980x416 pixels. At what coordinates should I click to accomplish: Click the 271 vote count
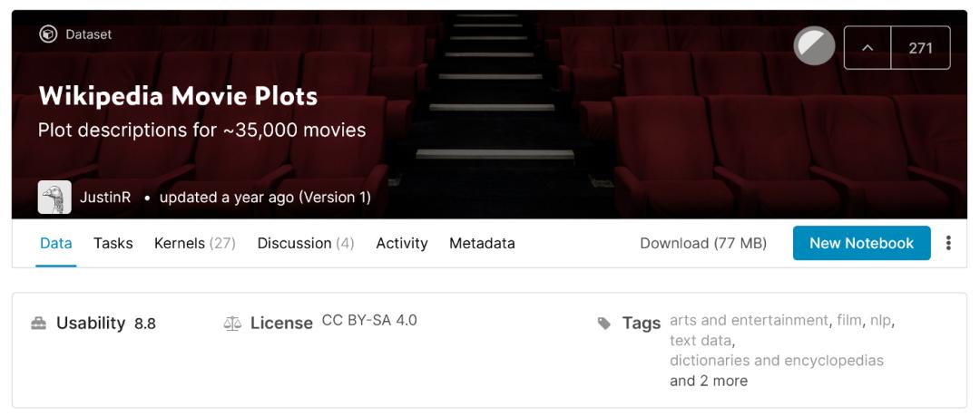(920, 48)
